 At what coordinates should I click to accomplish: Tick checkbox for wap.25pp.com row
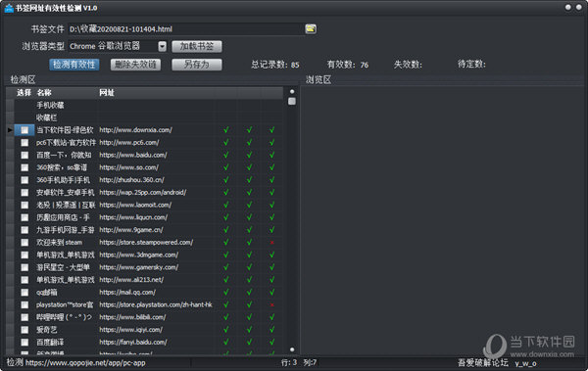pyautogui.click(x=24, y=192)
